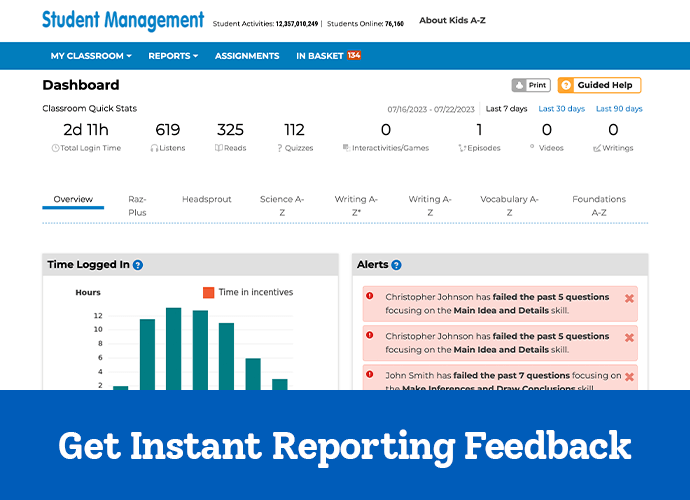690x500 pixels.
Task: Open the Foundations A-Z tab
Action: [599, 206]
